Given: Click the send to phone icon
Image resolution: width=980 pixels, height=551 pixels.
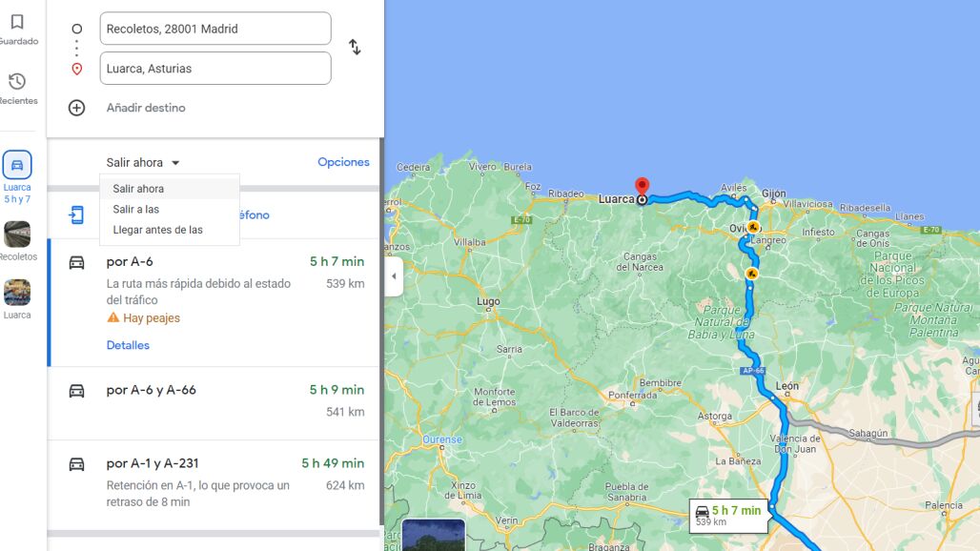Looking at the screenshot, I should coord(76,214).
